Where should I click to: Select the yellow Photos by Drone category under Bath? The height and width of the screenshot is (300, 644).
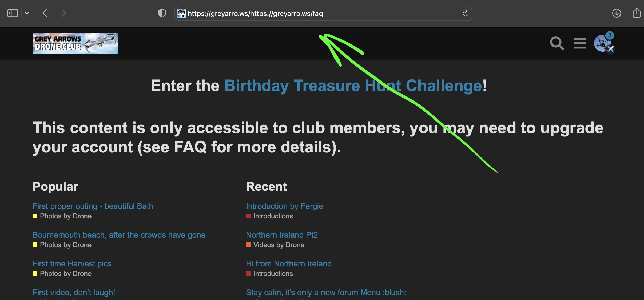(66, 216)
